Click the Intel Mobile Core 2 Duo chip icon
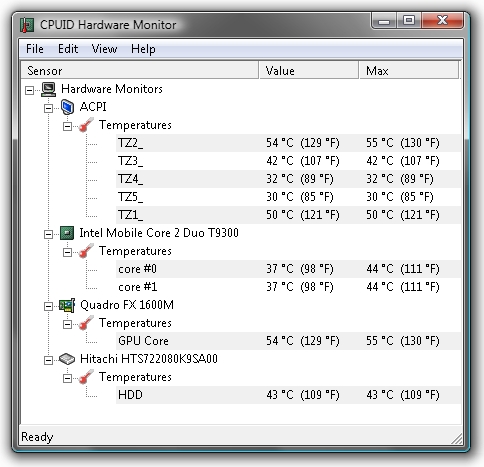484x467 pixels. (x=67, y=233)
